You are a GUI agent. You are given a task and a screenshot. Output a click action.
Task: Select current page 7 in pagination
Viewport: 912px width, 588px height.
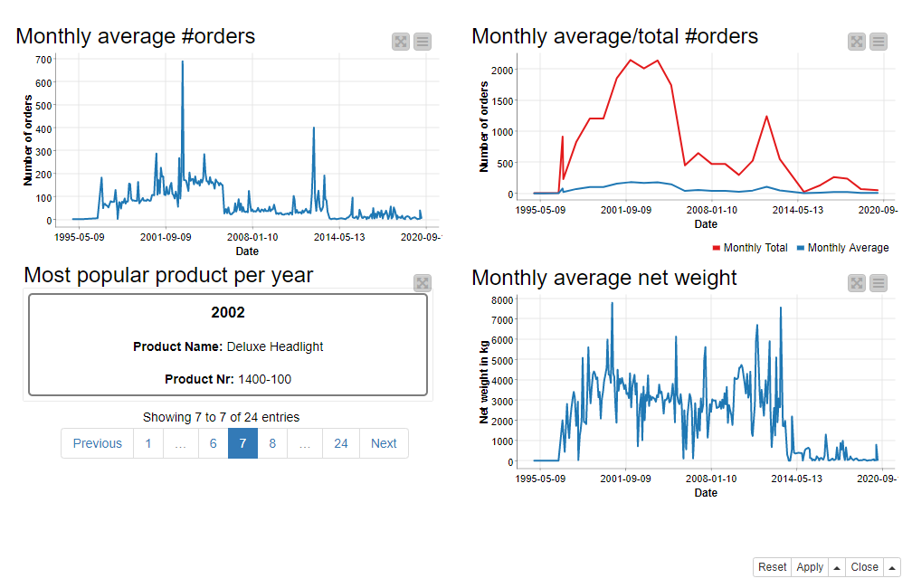pos(242,443)
